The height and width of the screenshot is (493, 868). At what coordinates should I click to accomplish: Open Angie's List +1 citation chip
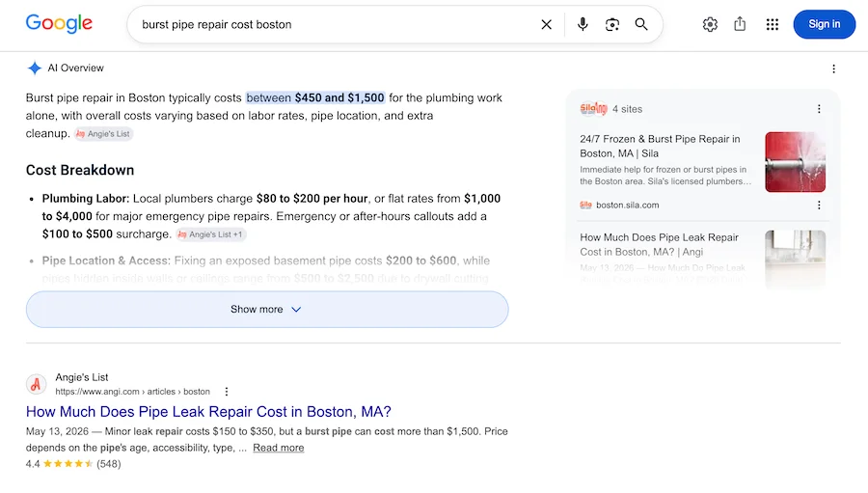coord(211,234)
